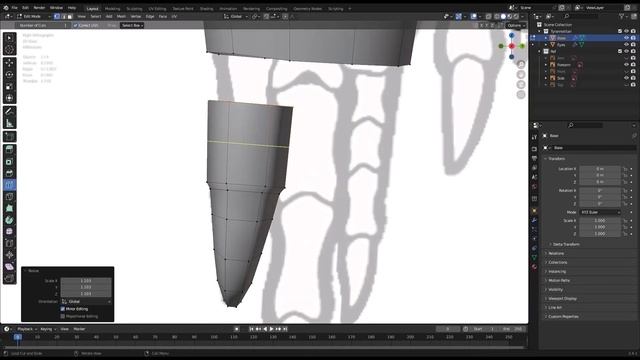Select the Spin tool

9,220
